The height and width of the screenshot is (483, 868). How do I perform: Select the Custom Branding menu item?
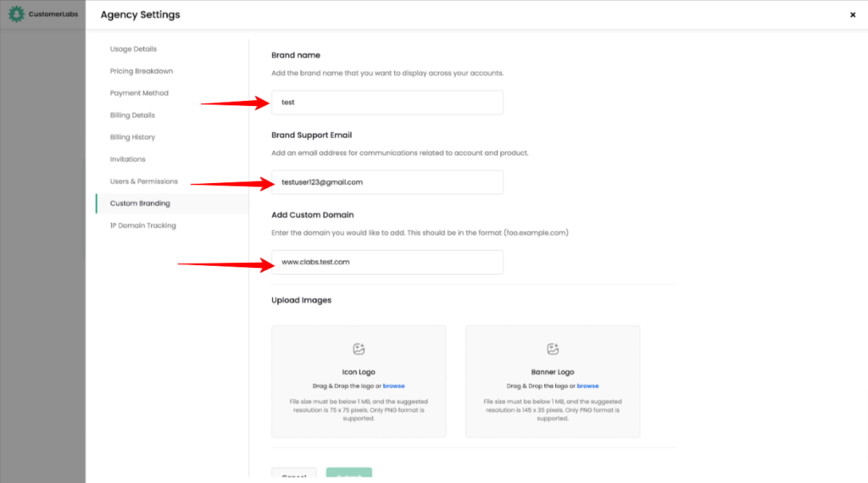click(140, 203)
